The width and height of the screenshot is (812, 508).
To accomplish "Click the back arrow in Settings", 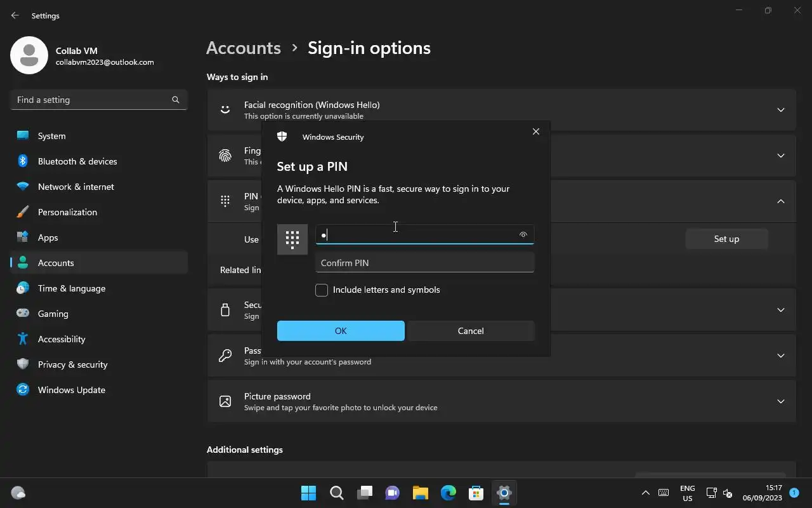I will tap(15, 15).
